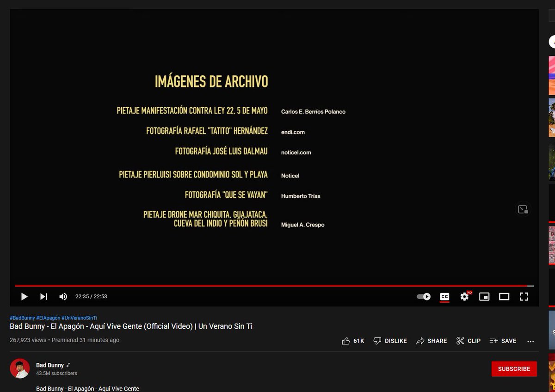Click the video progress bar
Screen dimensions: 555x392
point(274,286)
